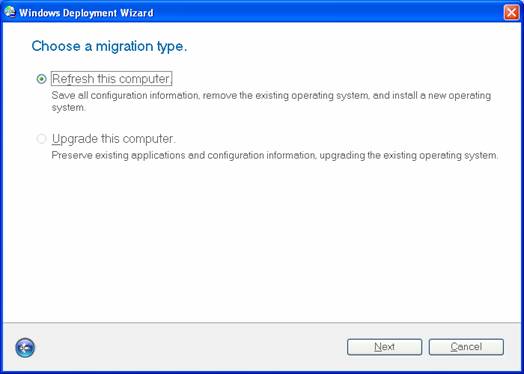
Task: Click the 'Upgrade this computer.' option label
Action: tap(113, 139)
